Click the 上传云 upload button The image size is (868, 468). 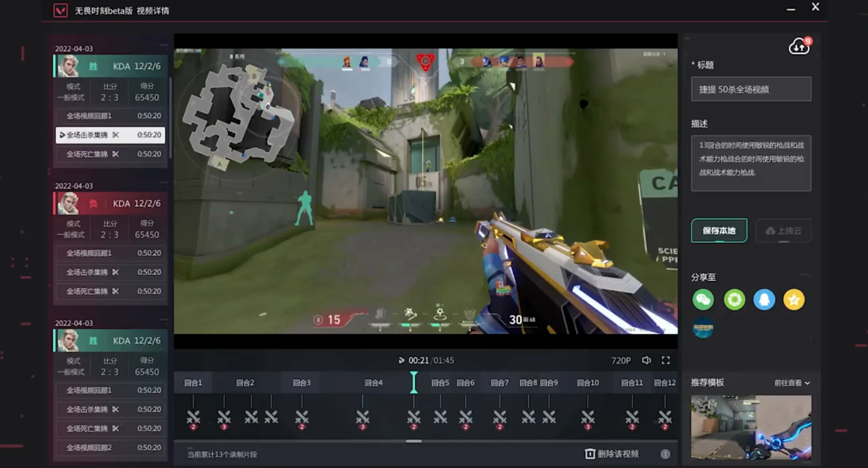pos(783,231)
